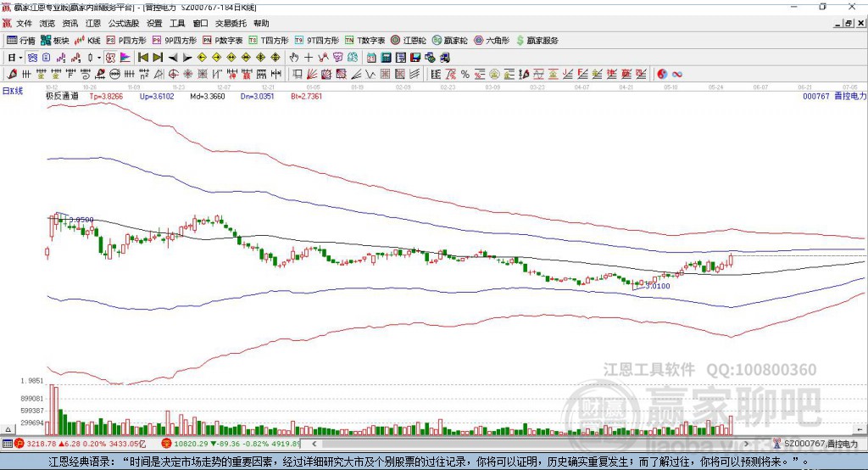Click the 日K线 chart label
This screenshot has width=868, height=470.
click(13, 91)
